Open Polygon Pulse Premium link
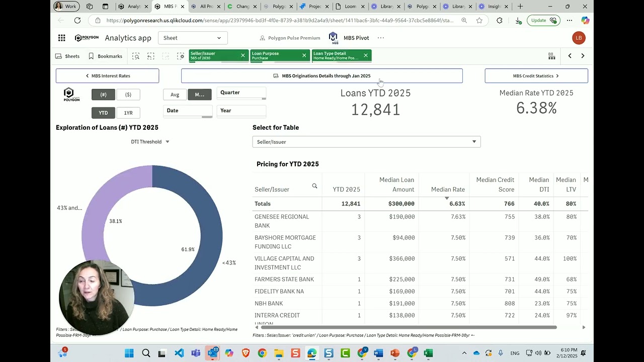 [x=290, y=38]
